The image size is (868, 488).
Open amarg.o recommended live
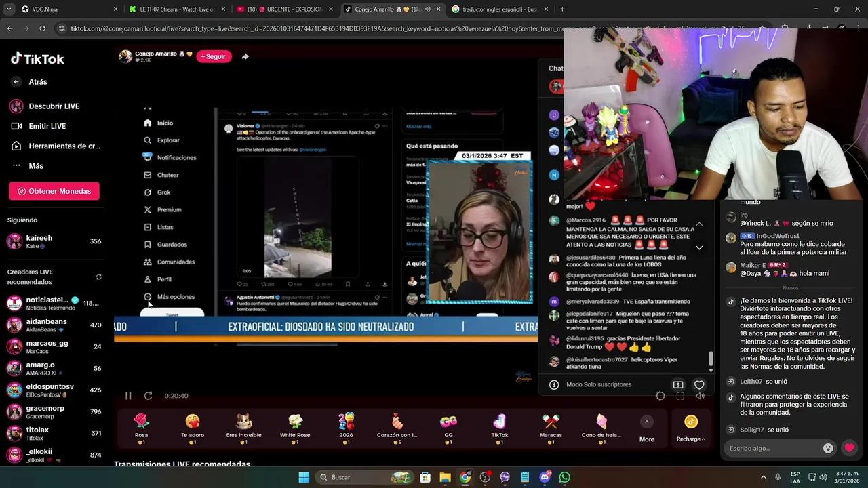coord(54,368)
